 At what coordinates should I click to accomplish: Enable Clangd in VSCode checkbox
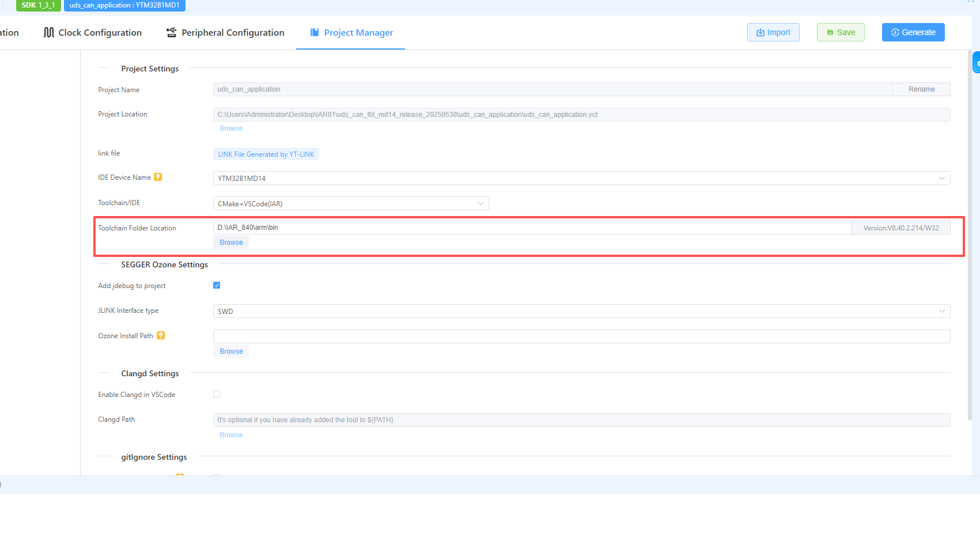pyautogui.click(x=217, y=395)
